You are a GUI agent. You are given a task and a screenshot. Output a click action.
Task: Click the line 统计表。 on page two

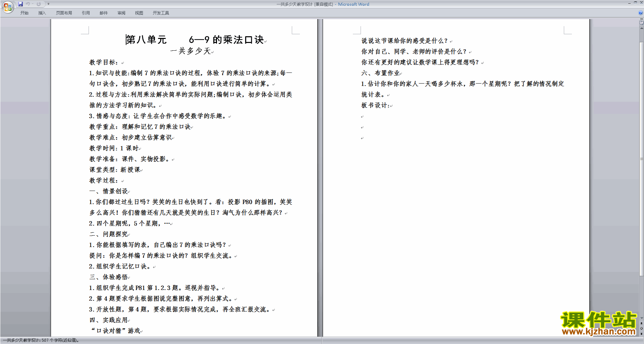[373, 95]
